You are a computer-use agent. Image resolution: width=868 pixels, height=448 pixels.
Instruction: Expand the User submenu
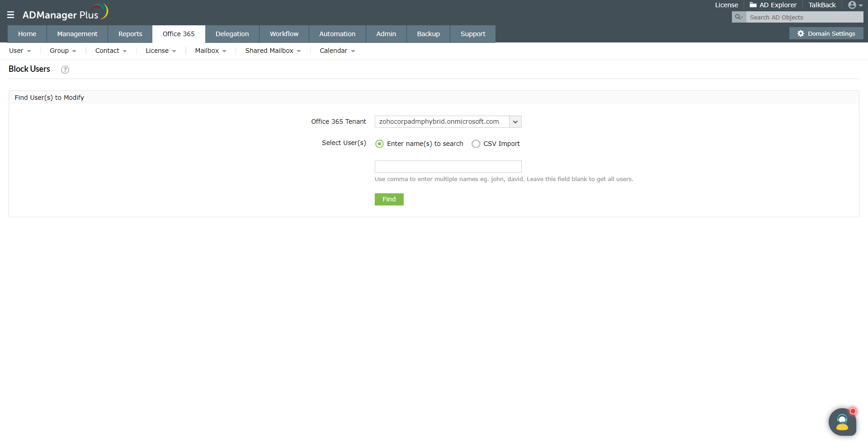pyautogui.click(x=20, y=51)
